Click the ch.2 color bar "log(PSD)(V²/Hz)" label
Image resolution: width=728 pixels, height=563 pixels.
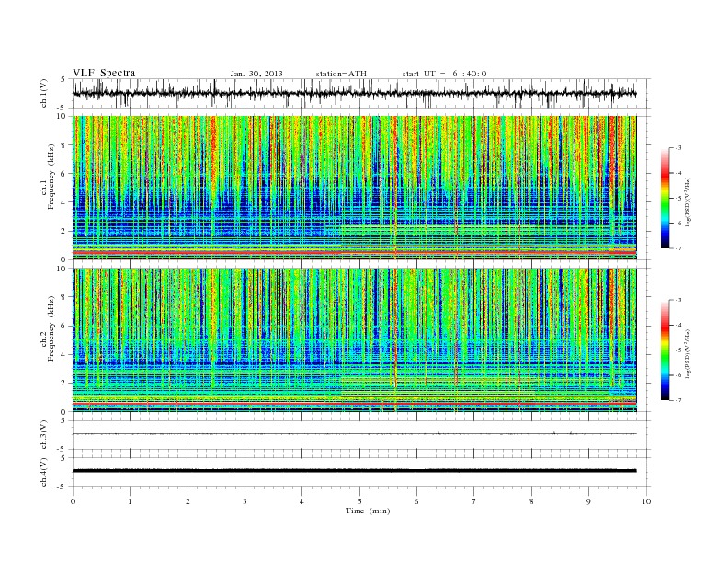point(688,353)
